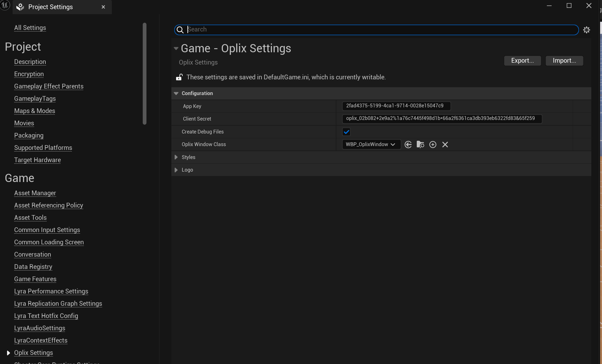
Task: Browse to WBP_OplixWindow in Content Browser
Action: pyautogui.click(x=421, y=145)
